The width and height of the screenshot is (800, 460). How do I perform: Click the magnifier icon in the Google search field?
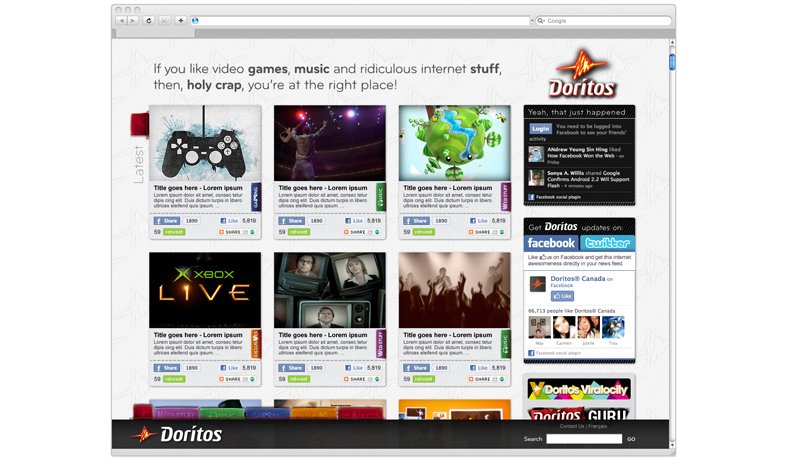pos(541,21)
